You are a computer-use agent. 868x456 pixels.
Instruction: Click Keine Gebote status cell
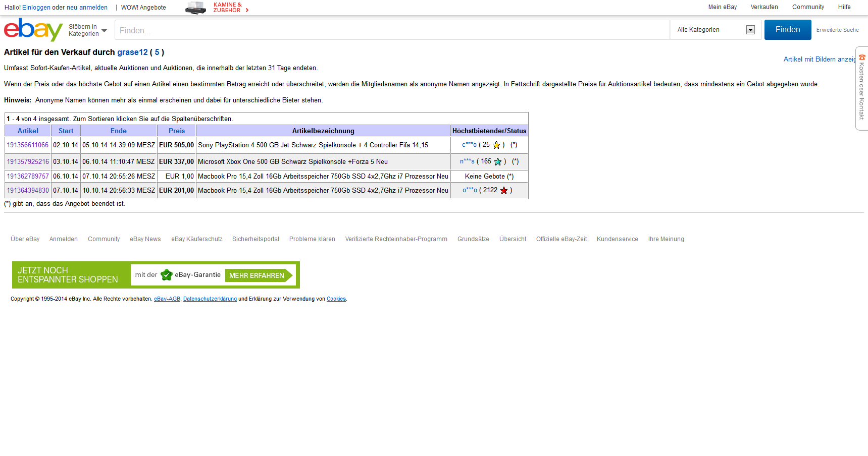489,177
